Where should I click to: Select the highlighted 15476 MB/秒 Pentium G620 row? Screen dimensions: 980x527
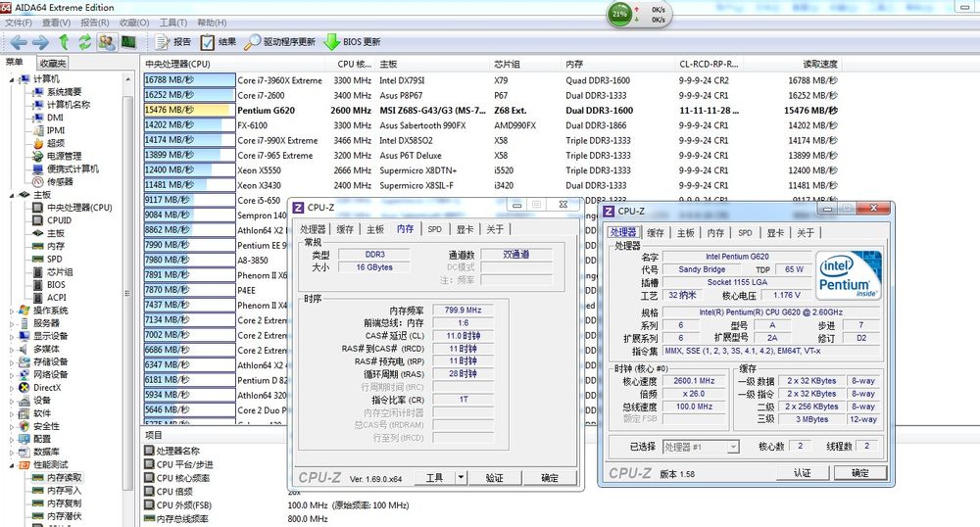click(491, 110)
